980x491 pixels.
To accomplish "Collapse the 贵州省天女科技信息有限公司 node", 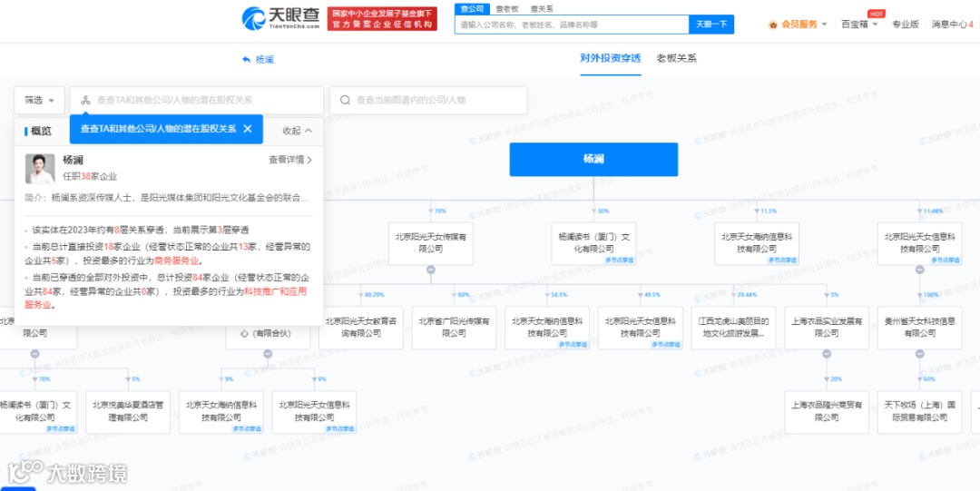I will pos(919,354).
